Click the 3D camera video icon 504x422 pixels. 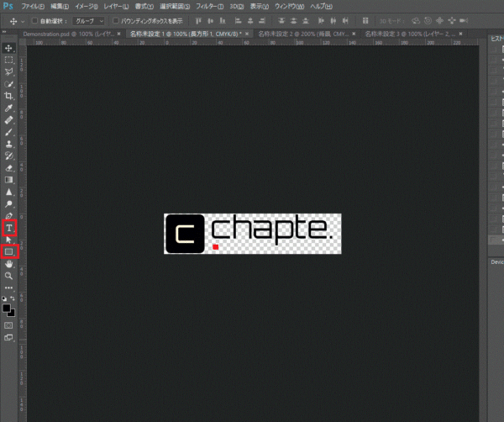click(464, 21)
